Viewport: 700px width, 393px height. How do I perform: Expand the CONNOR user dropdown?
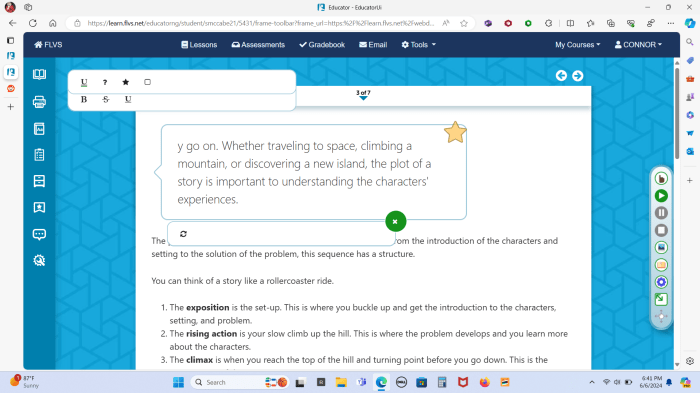click(x=638, y=45)
